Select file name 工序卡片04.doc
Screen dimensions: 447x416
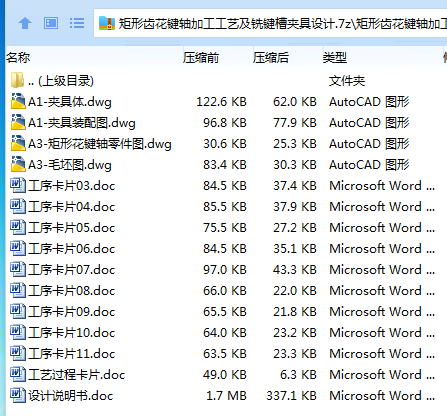pyautogui.click(x=71, y=207)
